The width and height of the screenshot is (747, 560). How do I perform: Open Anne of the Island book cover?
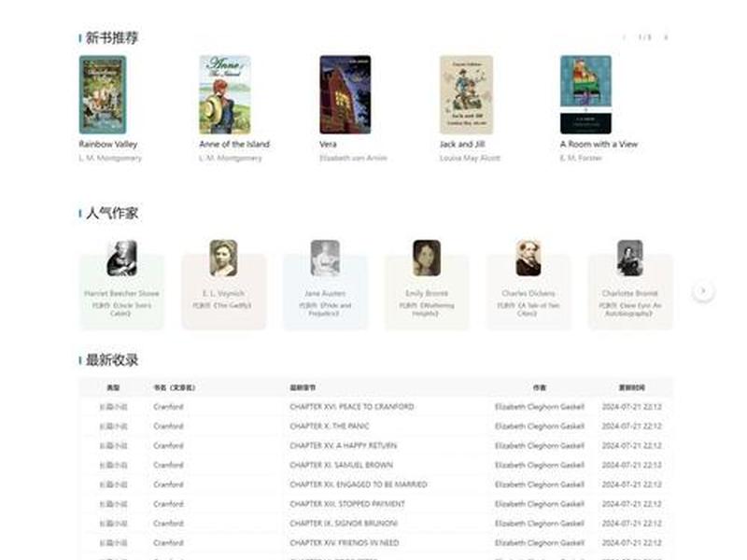click(x=225, y=95)
